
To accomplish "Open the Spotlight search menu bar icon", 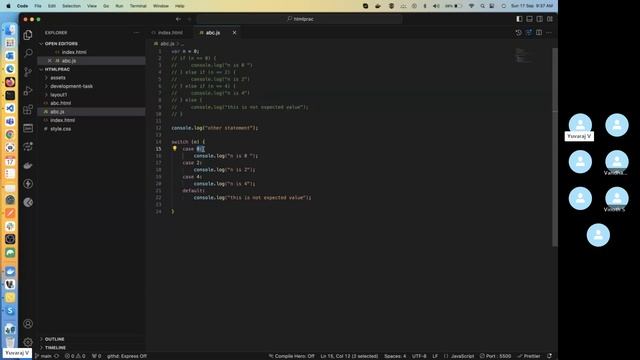I will (x=482, y=6).
